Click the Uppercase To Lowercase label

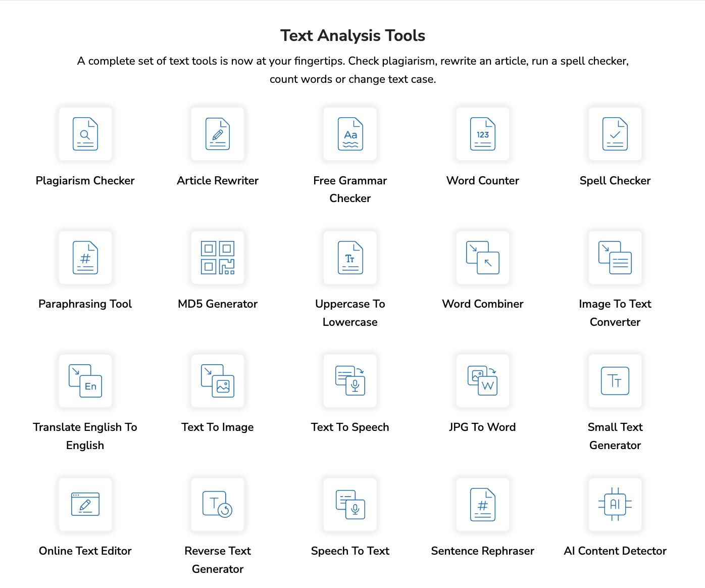point(350,313)
